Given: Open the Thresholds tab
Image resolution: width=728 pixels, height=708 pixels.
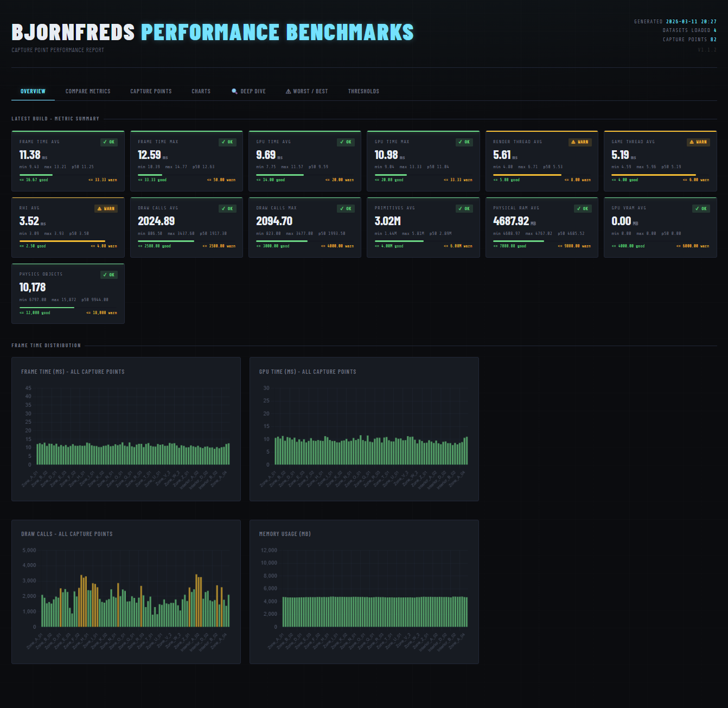Looking at the screenshot, I should point(363,91).
